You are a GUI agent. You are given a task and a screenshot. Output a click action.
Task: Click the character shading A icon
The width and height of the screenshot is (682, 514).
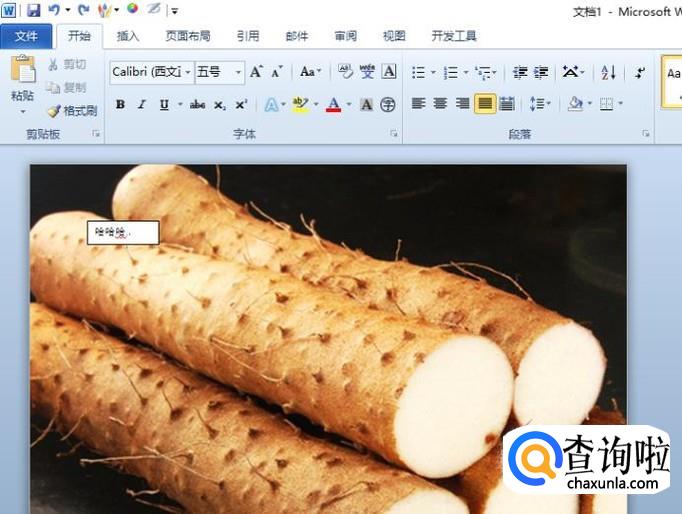pyautogui.click(x=367, y=105)
